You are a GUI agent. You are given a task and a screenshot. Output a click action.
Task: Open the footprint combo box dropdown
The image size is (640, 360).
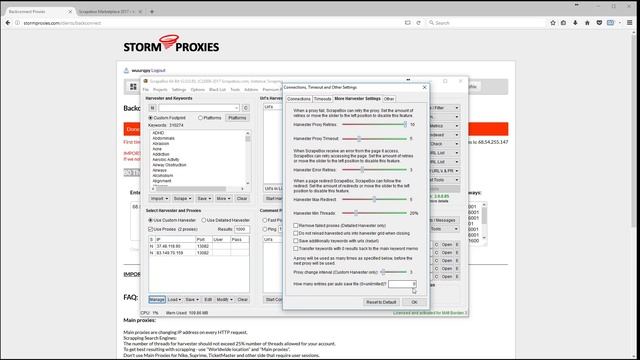point(236,108)
